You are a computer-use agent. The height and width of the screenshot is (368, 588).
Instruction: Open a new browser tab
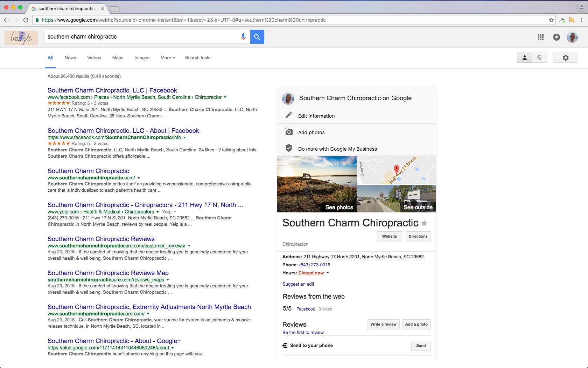(x=114, y=9)
